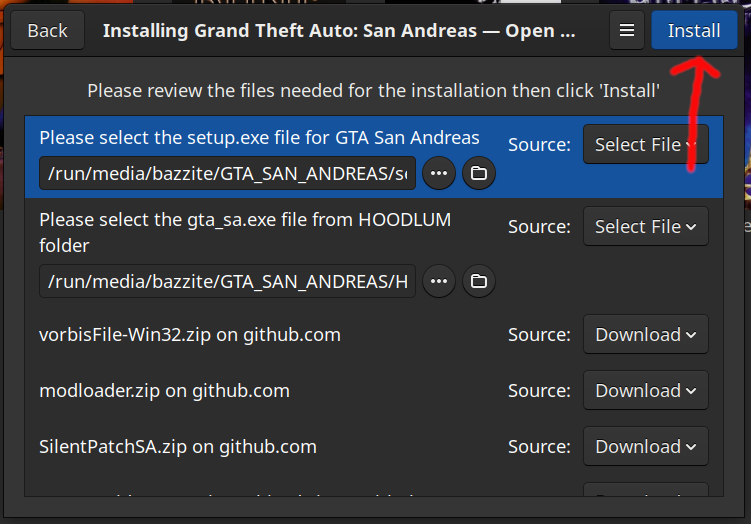751x524 pixels.
Task: Open the hamburger menu icon
Action: pos(627,30)
